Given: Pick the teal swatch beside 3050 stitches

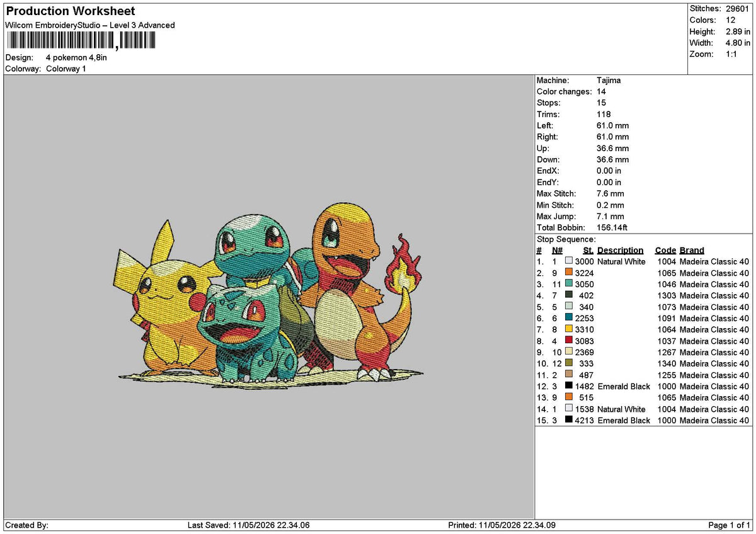Looking at the screenshot, I should click(x=569, y=284).
